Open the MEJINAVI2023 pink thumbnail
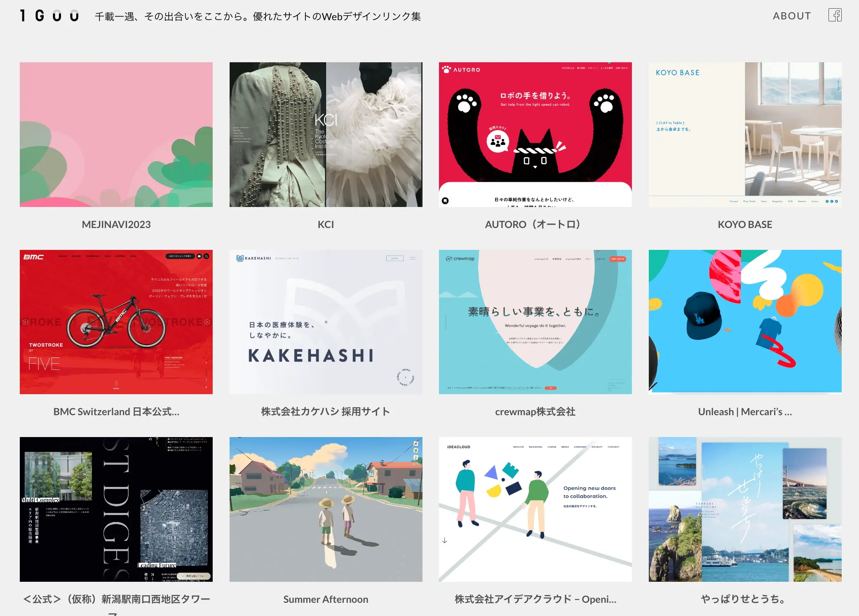 (x=116, y=134)
